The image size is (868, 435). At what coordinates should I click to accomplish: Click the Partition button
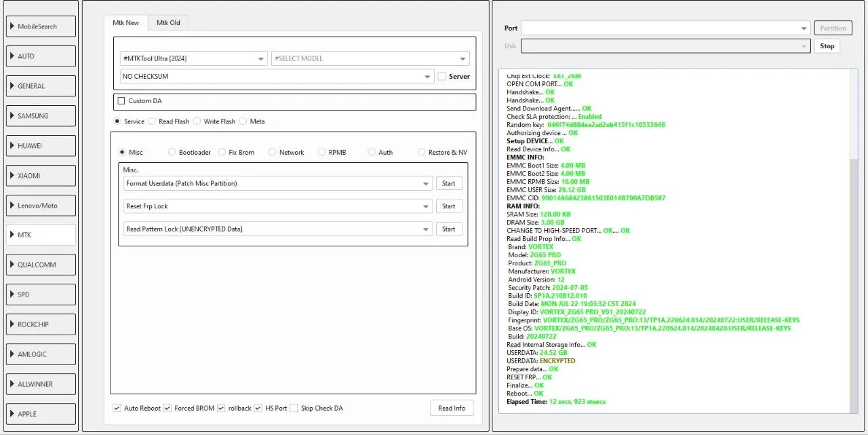click(x=833, y=28)
